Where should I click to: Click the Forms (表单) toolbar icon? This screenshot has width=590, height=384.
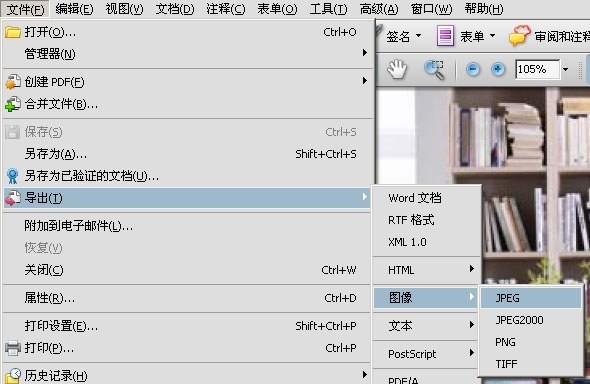[x=445, y=36]
